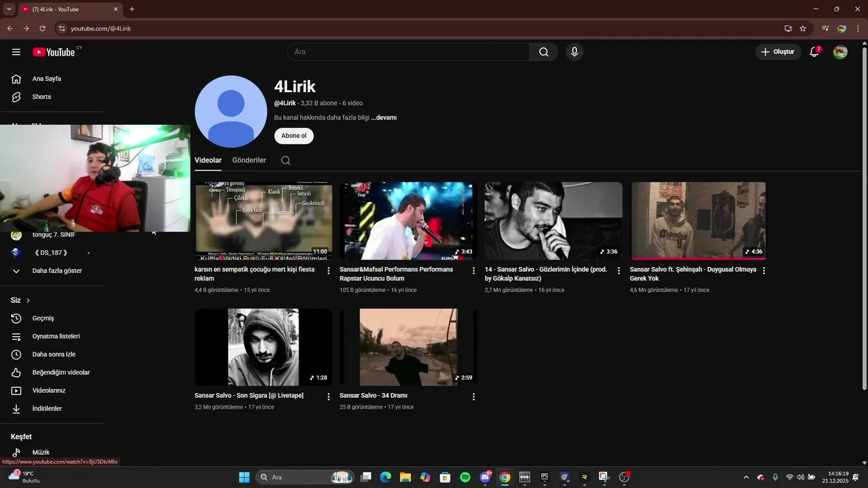
Task: Click the search magnifier button beside Ara field
Action: pyautogui.click(x=544, y=52)
